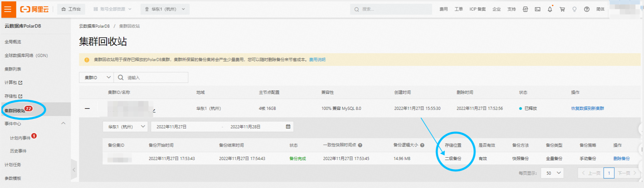This screenshot has width=644, height=188.
Task: Click the help icon beside 一致性快照时间点
Action: coord(360,145)
